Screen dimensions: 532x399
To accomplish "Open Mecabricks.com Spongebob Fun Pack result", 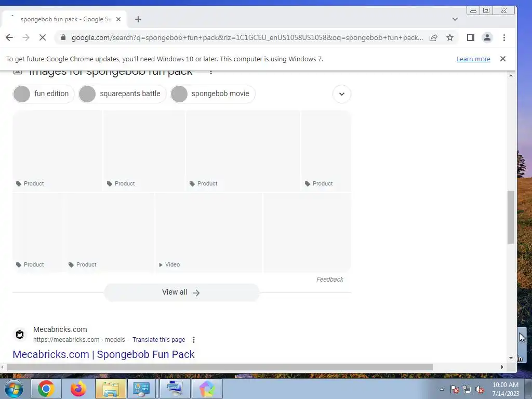I will [103, 354].
